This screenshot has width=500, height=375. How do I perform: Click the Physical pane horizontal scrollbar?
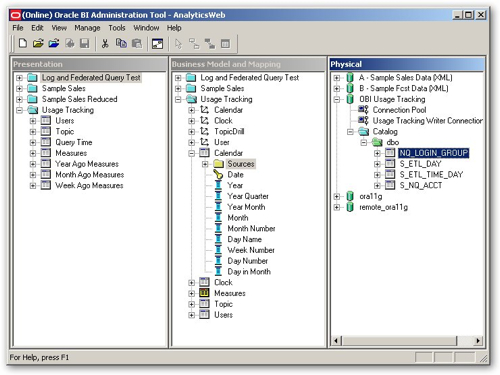pos(407,341)
